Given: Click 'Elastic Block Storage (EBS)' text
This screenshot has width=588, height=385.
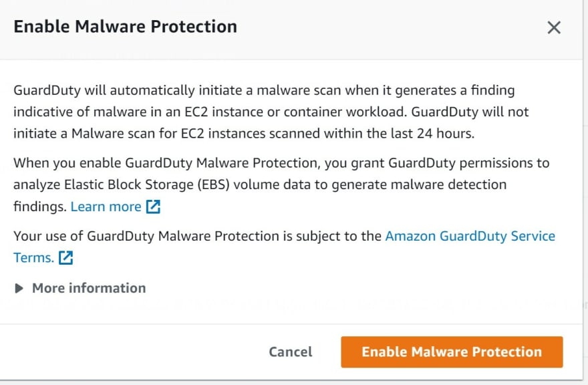Looking at the screenshot, I should point(146,184).
